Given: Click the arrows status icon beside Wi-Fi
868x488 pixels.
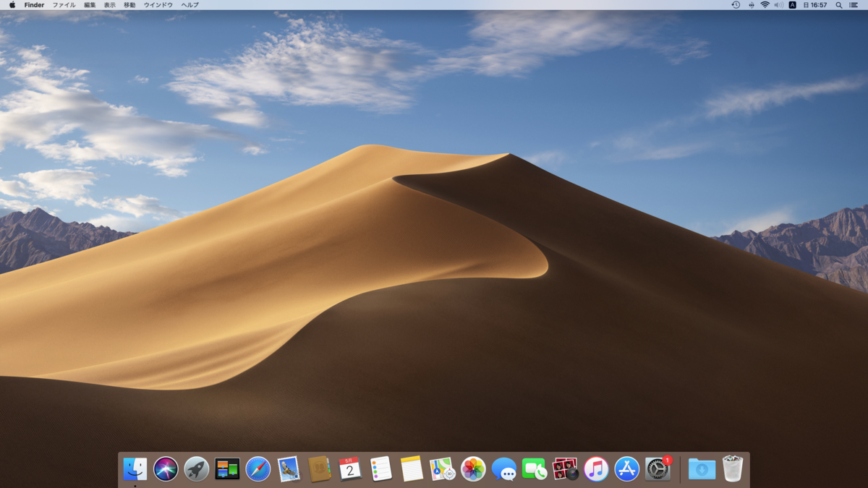Looking at the screenshot, I should (751, 5).
